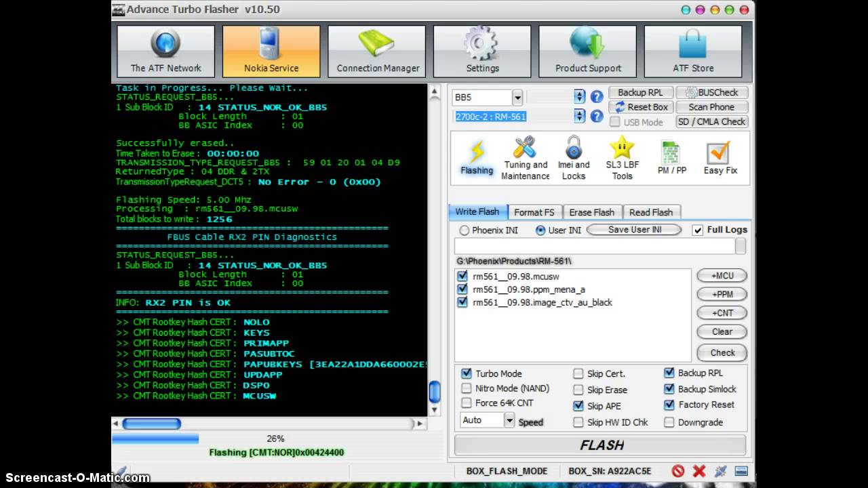Click the BUSCheck button

pos(712,93)
